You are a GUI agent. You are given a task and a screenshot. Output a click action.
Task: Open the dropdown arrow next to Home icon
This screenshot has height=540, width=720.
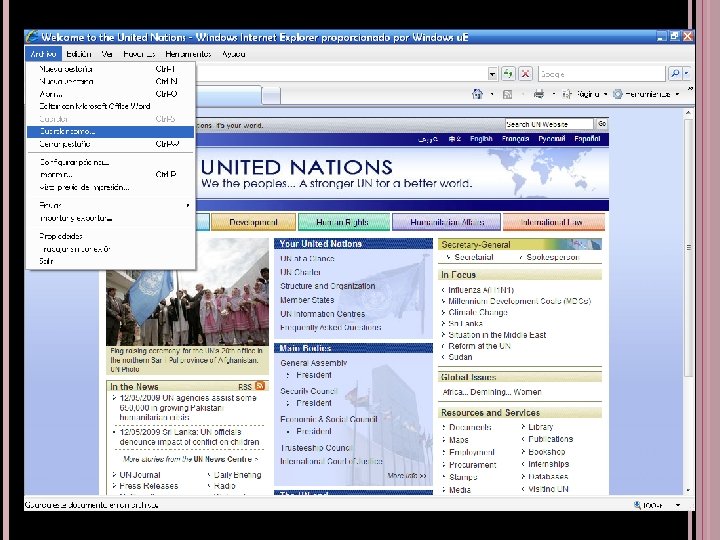point(492,95)
